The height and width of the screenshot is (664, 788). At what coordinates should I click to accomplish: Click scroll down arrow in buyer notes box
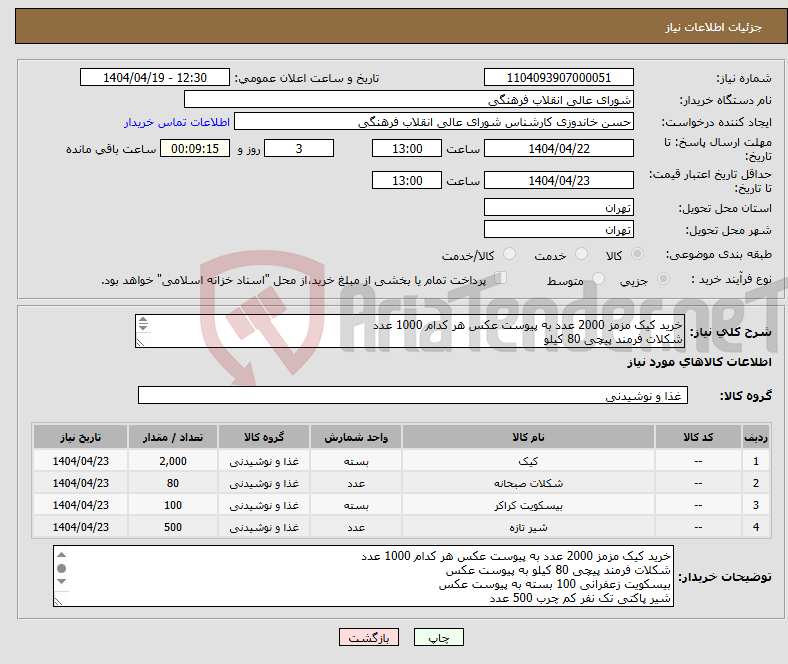tap(62, 582)
